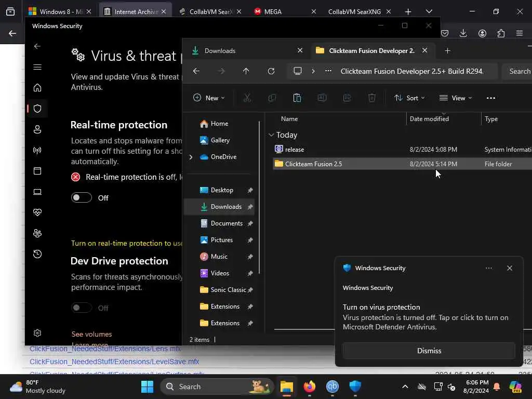Image resolution: width=532 pixels, height=399 pixels.
Task: Click Explorer Search box
Action: (517, 71)
